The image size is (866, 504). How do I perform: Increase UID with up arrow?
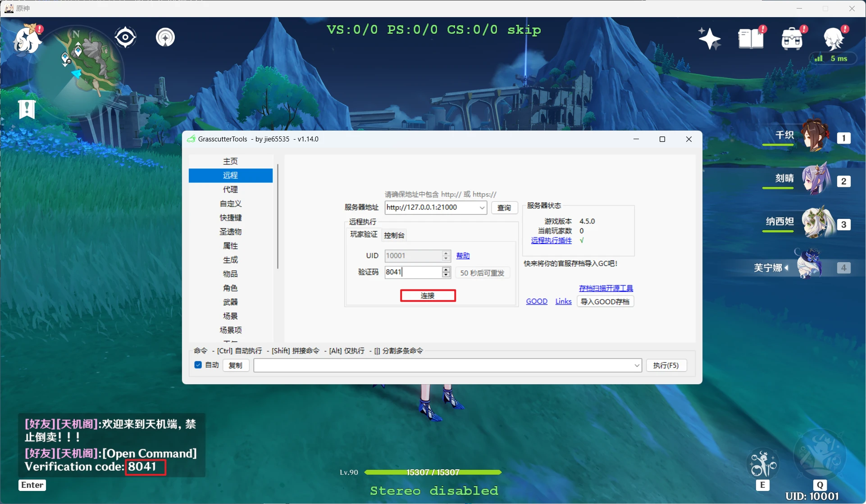click(x=446, y=253)
